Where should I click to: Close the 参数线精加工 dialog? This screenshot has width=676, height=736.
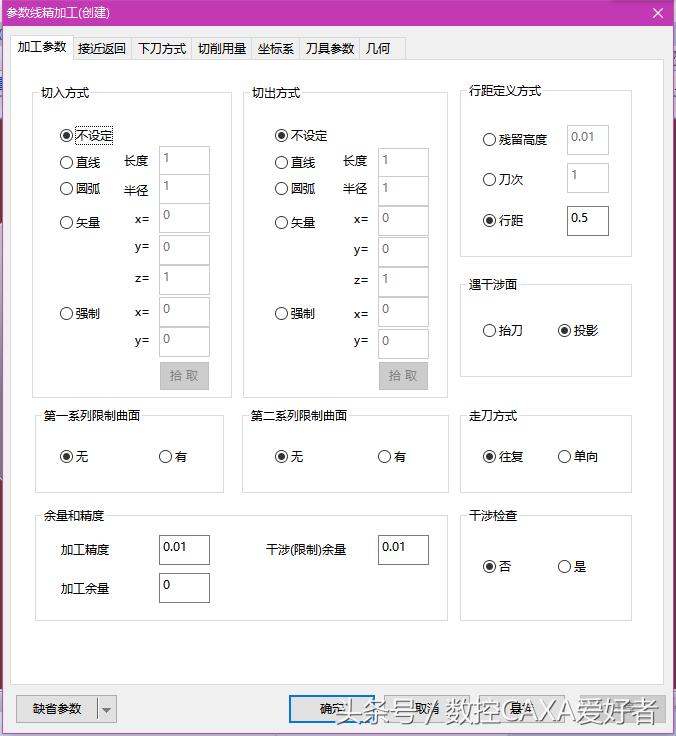[658, 13]
